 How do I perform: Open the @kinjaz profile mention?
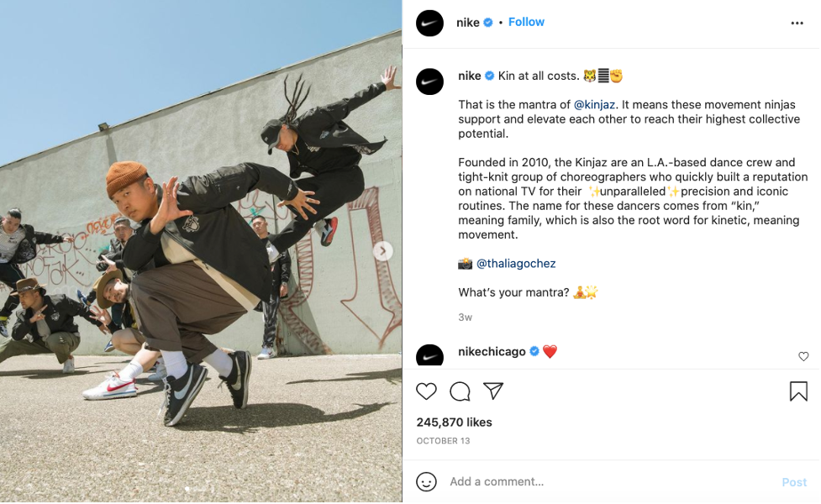[594, 105]
